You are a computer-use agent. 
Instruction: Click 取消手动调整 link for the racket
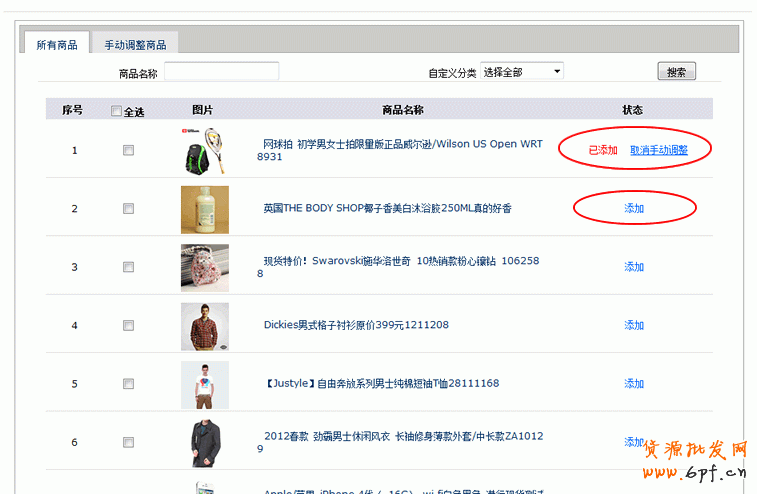tap(658, 150)
